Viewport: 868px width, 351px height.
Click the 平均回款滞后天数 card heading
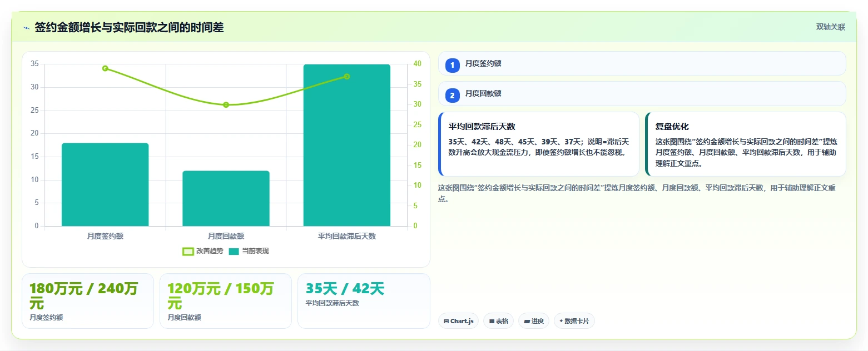point(482,127)
